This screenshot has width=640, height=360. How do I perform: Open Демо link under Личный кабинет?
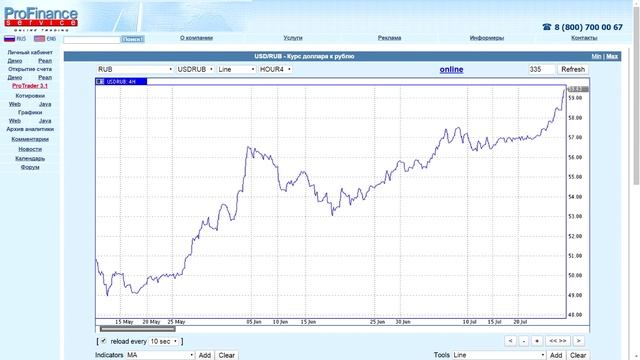pos(15,61)
